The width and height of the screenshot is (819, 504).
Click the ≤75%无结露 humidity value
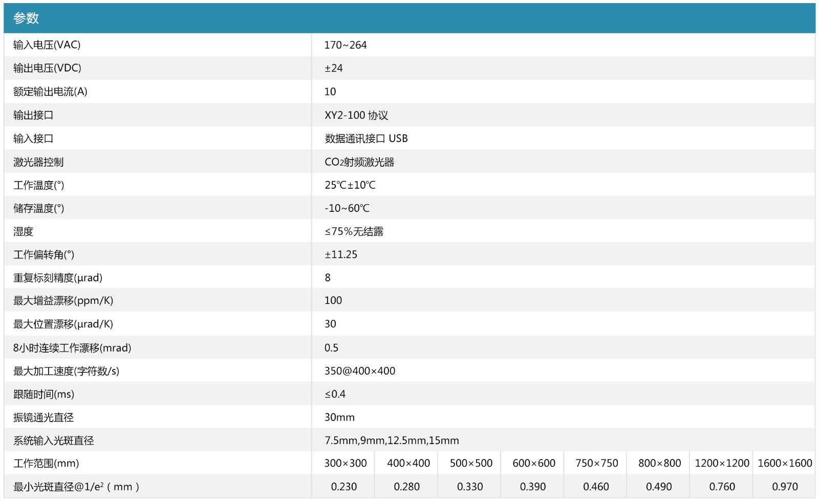pos(354,231)
